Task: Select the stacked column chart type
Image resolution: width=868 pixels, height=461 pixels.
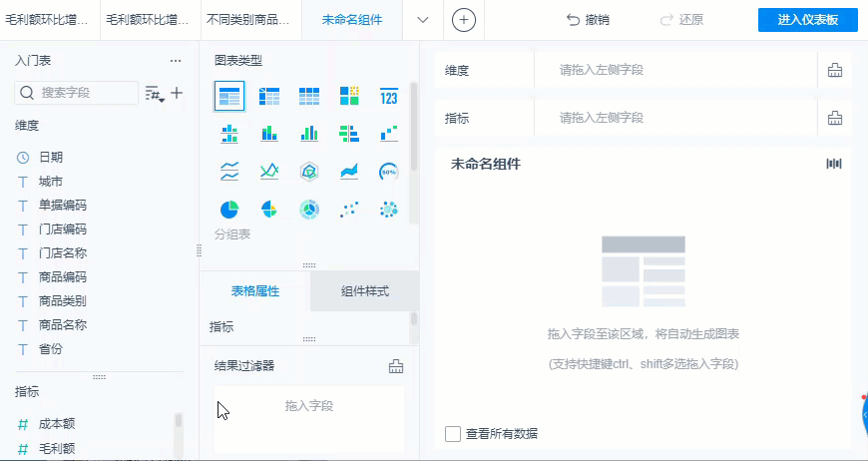Action: tap(269, 134)
